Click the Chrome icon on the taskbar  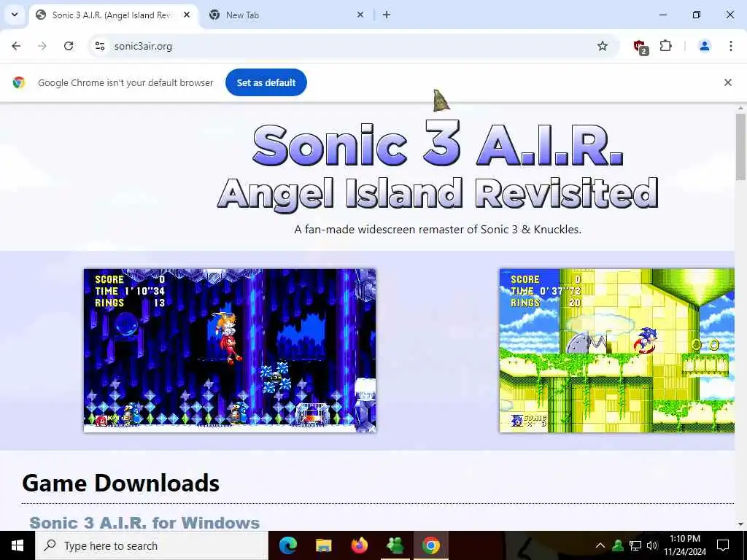coord(430,545)
